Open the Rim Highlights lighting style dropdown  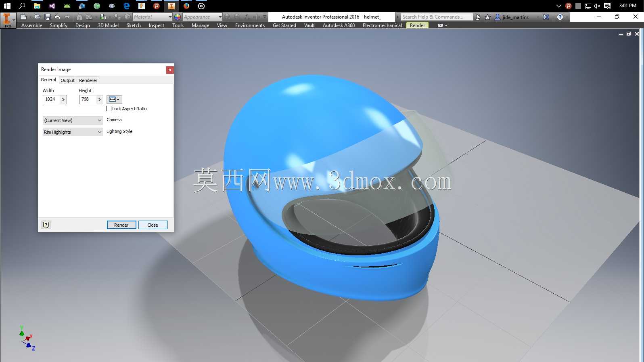[73, 132]
